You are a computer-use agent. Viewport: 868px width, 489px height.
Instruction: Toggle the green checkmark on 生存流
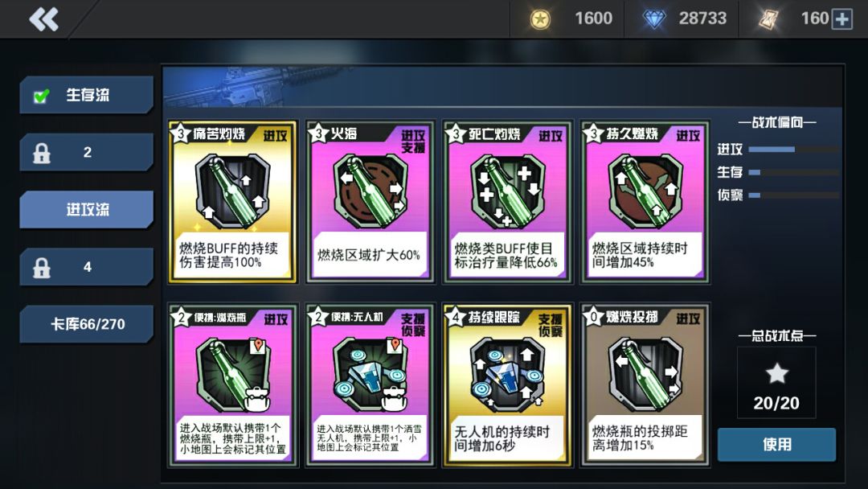tap(41, 96)
